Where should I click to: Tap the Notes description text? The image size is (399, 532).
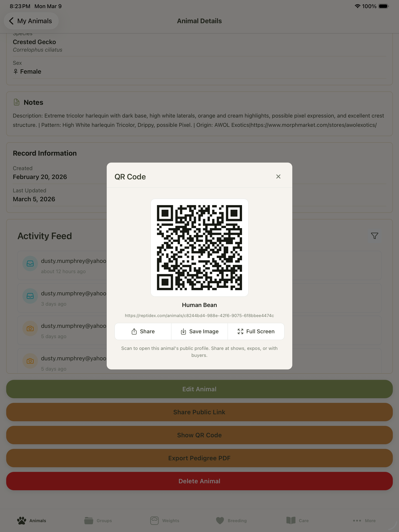pos(199,120)
